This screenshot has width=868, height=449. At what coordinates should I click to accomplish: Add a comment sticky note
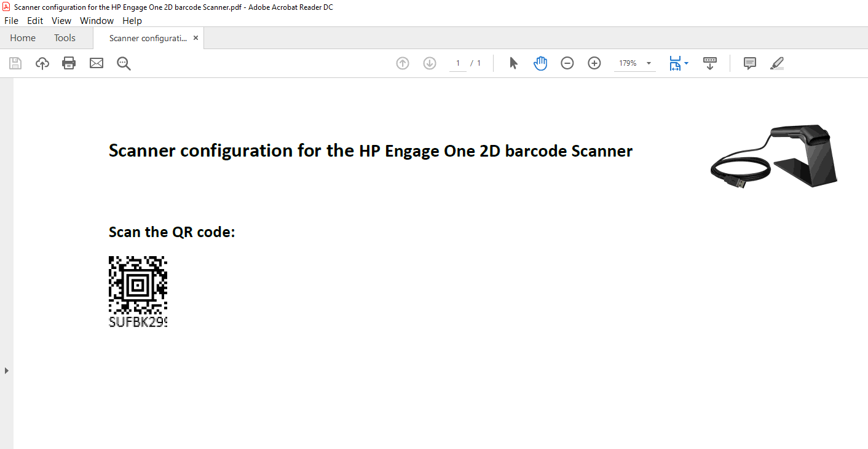(x=749, y=63)
